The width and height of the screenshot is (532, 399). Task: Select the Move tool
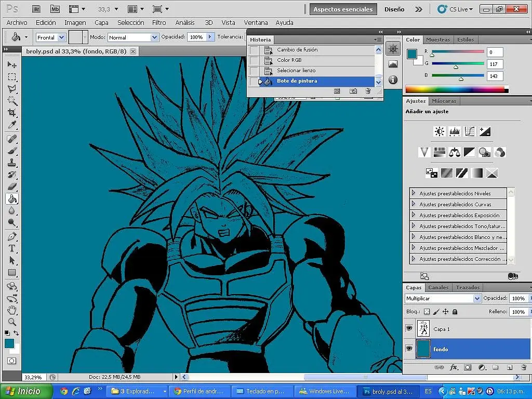pos(12,64)
